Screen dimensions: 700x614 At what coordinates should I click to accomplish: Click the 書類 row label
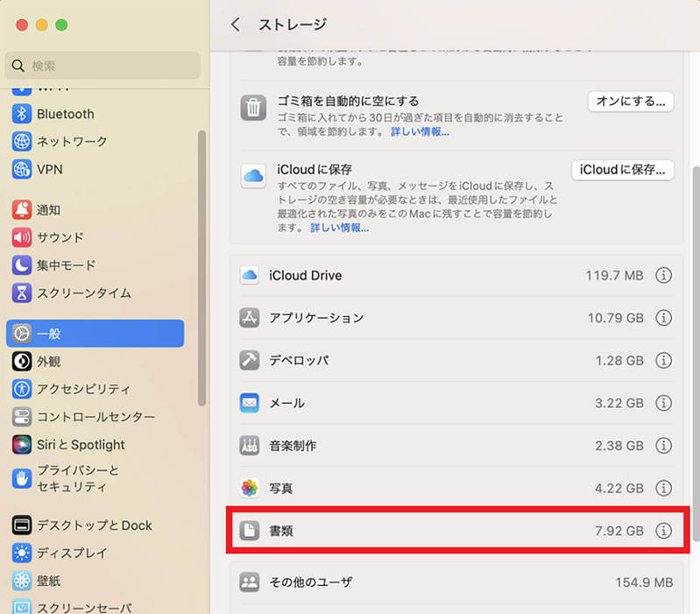coord(281,531)
